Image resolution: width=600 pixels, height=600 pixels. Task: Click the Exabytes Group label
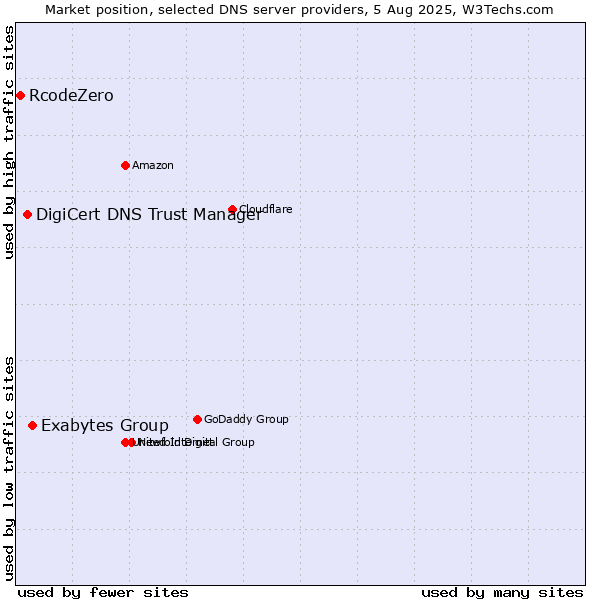point(105,426)
